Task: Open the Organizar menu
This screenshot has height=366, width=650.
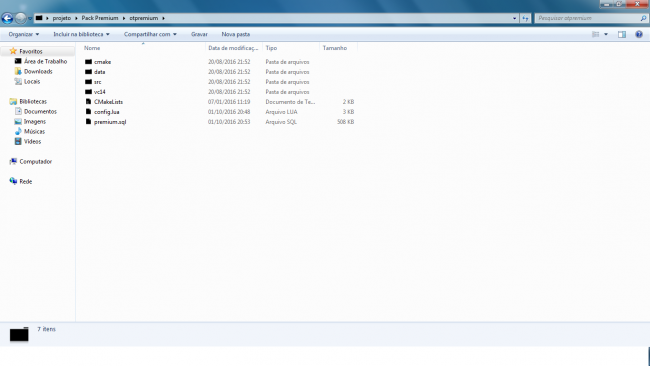Action: pos(24,34)
